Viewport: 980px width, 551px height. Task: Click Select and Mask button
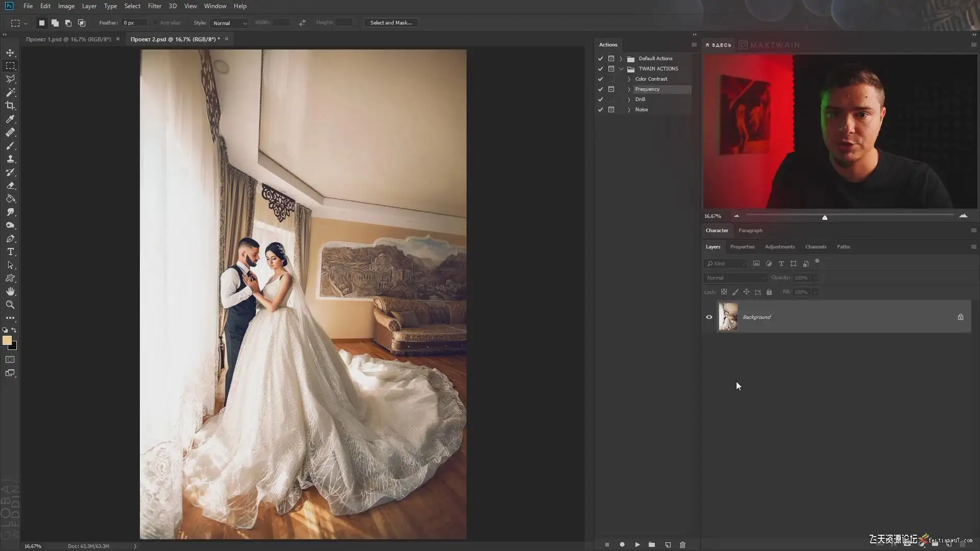click(391, 23)
